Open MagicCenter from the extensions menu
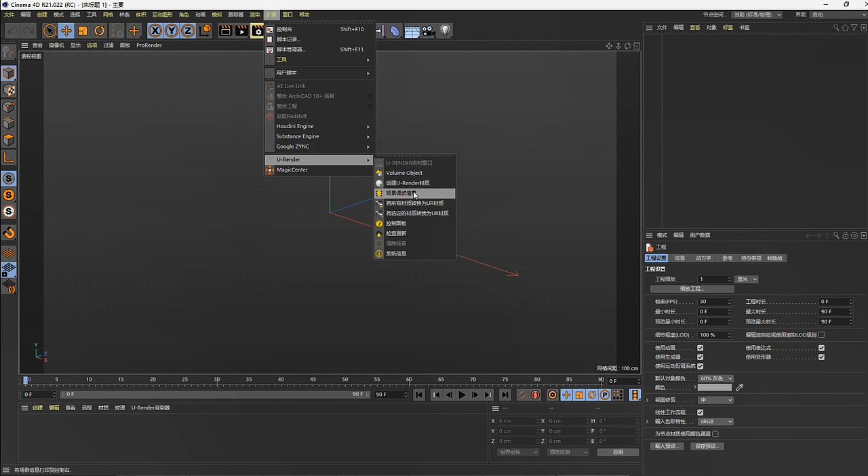Screen dimensions: 868x476 pyautogui.click(x=319, y=170)
